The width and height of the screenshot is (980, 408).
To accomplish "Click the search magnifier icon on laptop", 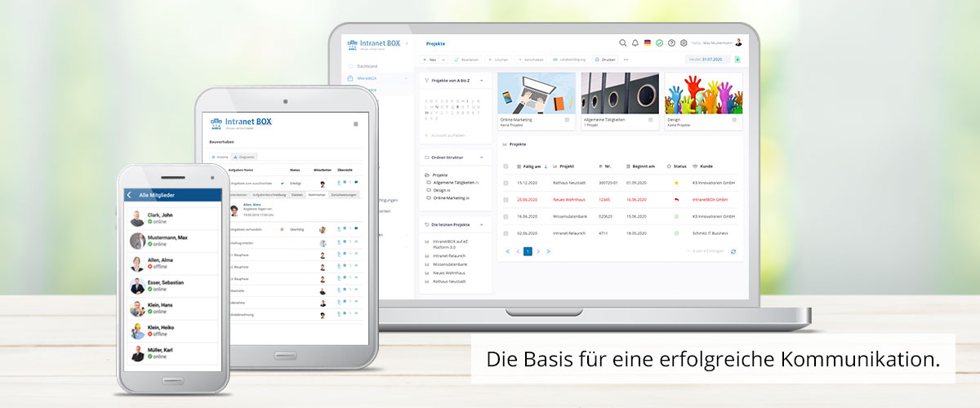I will point(623,42).
